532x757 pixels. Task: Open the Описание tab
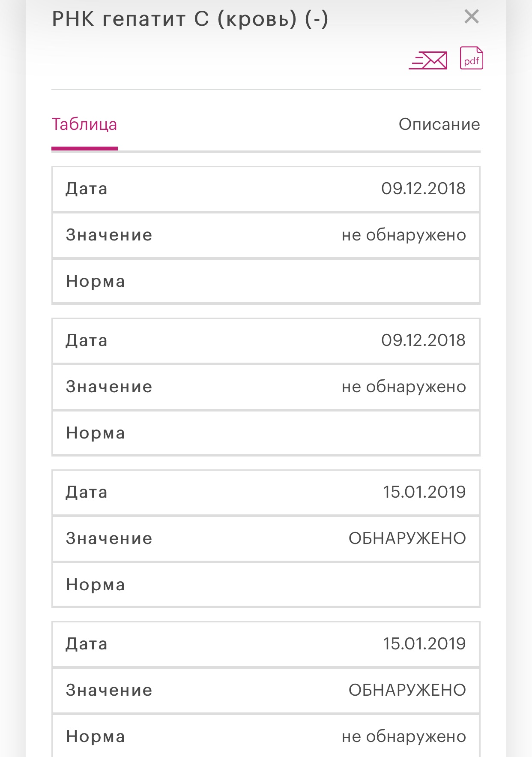point(439,125)
